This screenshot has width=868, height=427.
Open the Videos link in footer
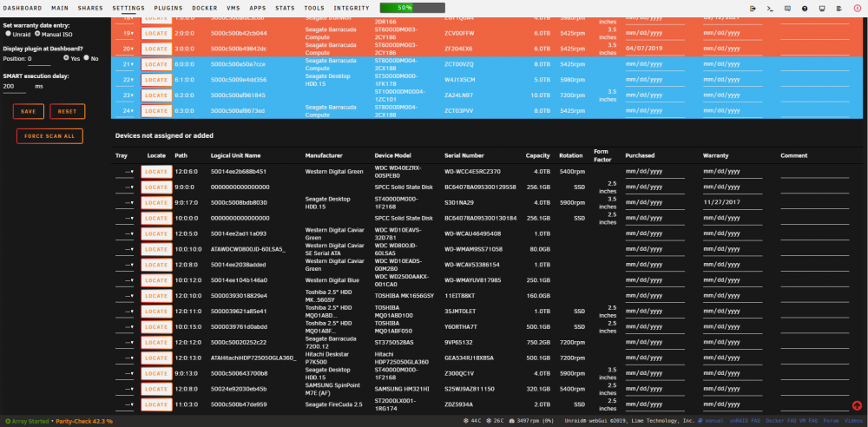click(853, 422)
